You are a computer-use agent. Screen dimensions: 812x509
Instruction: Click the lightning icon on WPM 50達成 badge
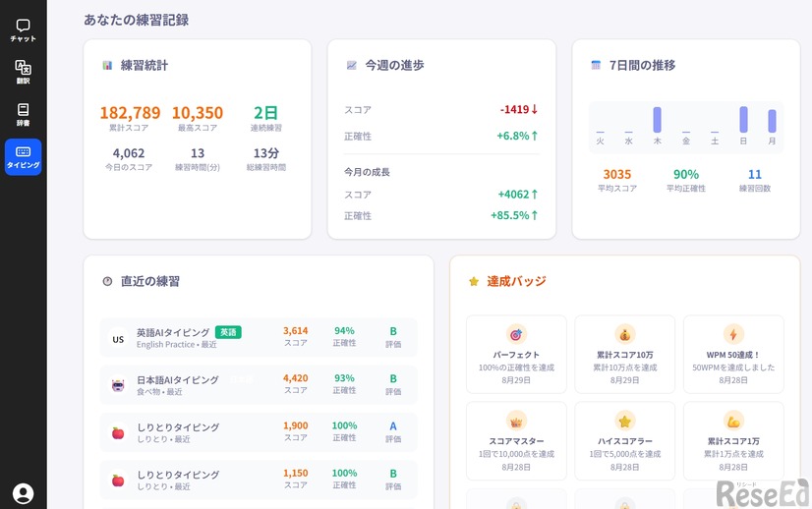733,334
